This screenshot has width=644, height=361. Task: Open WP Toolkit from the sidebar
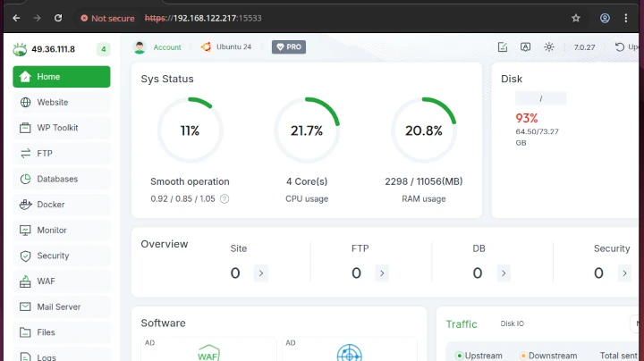click(57, 128)
